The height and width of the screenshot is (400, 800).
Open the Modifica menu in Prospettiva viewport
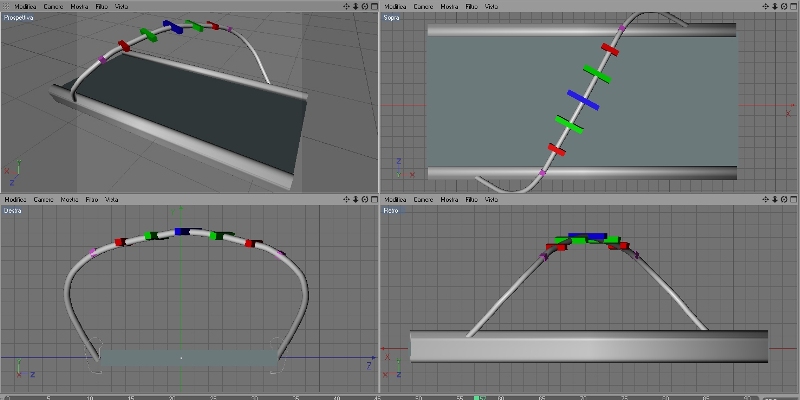[25, 6]
